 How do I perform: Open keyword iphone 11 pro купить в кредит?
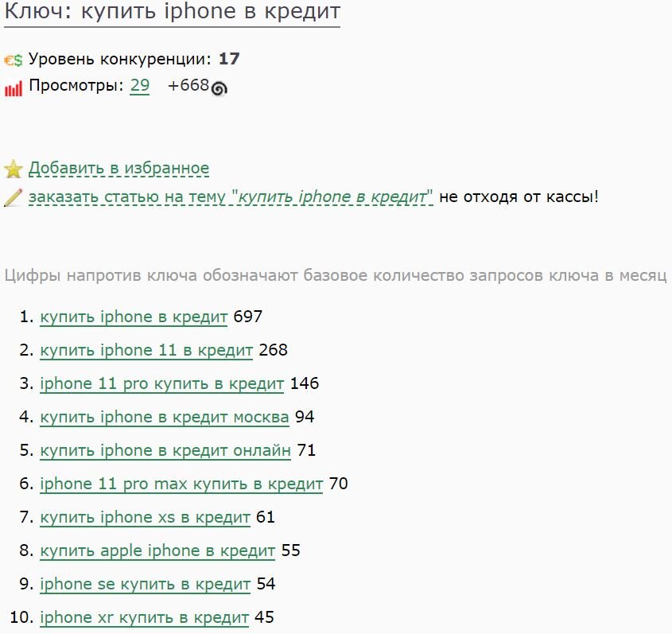(x=161, y=383)
